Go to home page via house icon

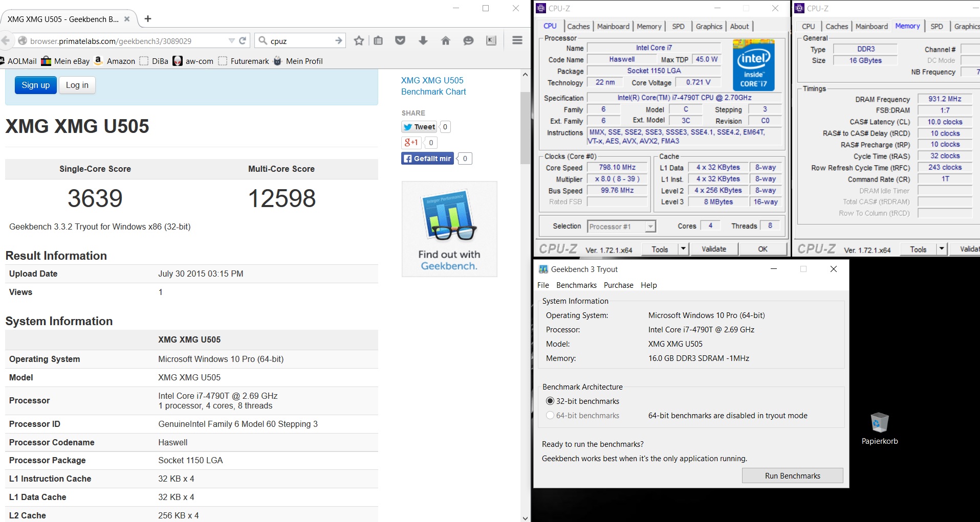point(446,41)
